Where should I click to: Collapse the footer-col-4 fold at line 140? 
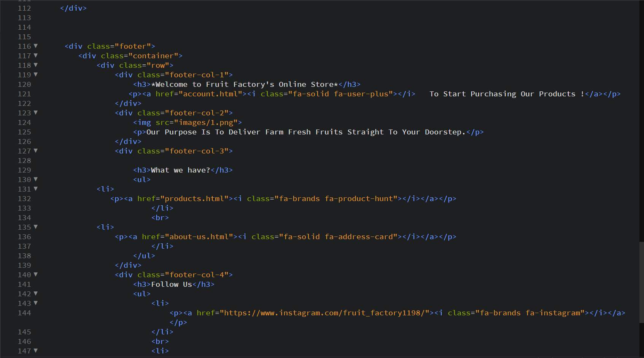click(35, 275)
